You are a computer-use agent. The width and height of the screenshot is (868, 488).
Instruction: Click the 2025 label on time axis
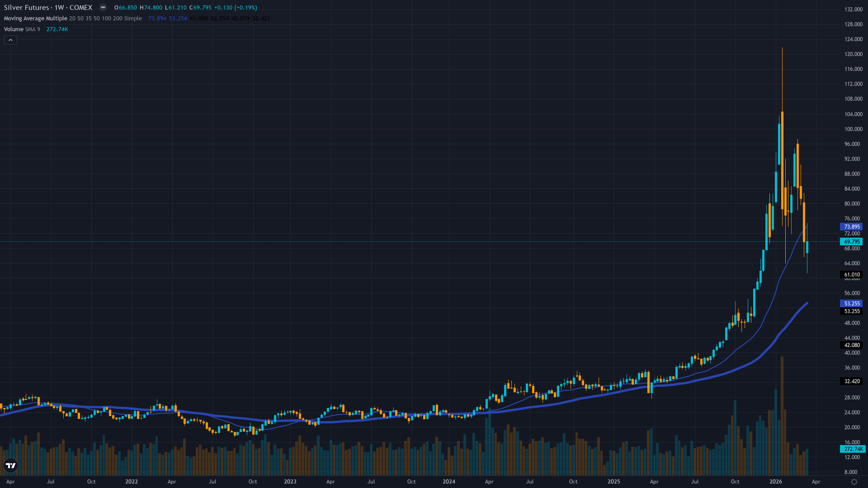614,482
